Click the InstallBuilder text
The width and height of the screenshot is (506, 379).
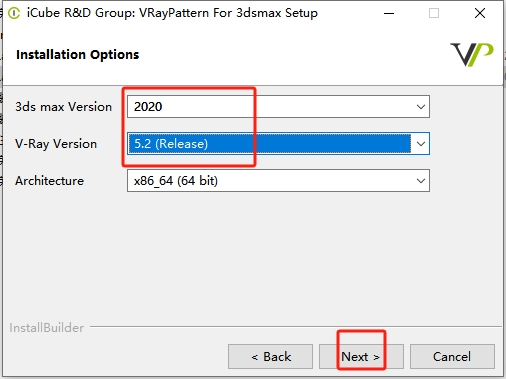coord(47,328)
